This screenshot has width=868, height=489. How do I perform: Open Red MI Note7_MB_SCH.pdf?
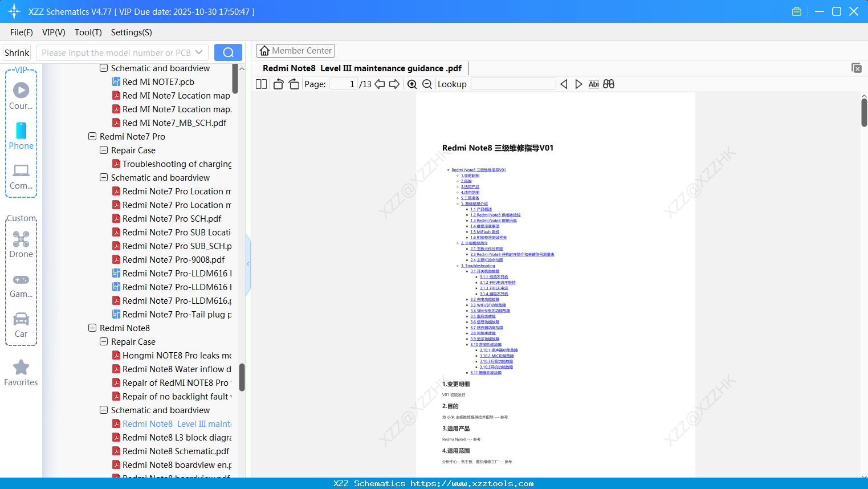[x=169, y=123]
